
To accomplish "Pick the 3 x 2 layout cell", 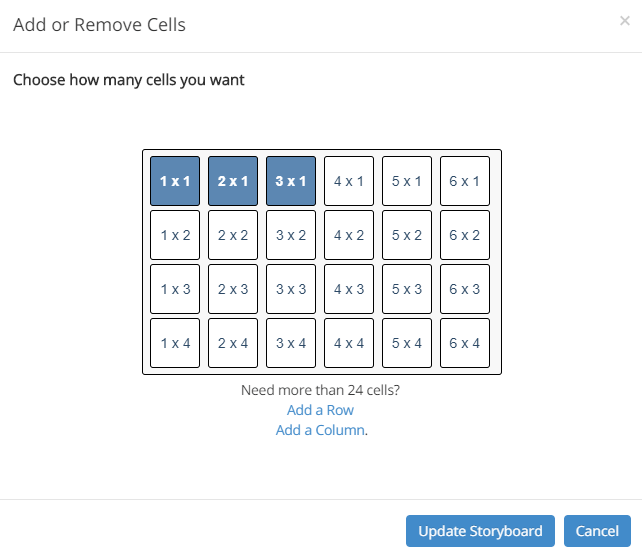I will pos(291,236).
